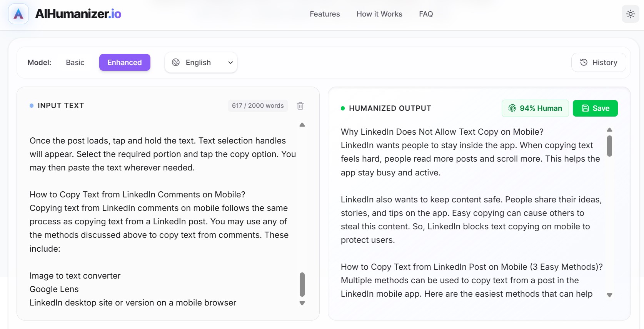Click the output panel scrollbar thumb
644x329 pixels.
609,146
